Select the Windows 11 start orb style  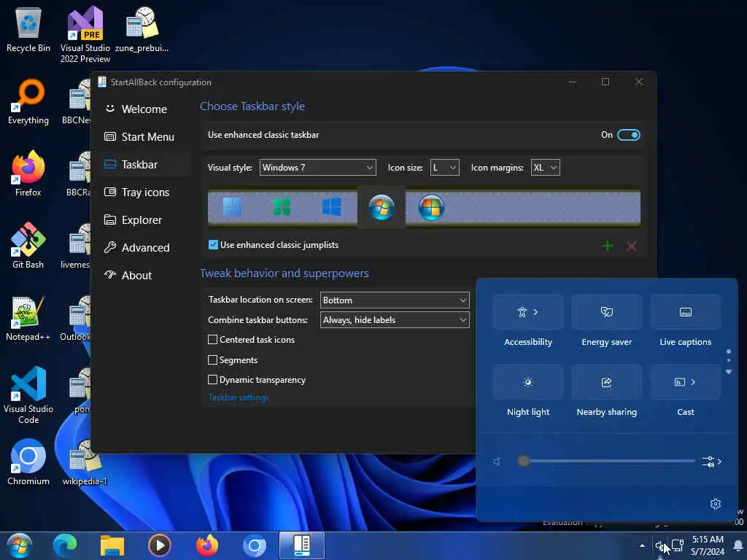click(233, 207)
